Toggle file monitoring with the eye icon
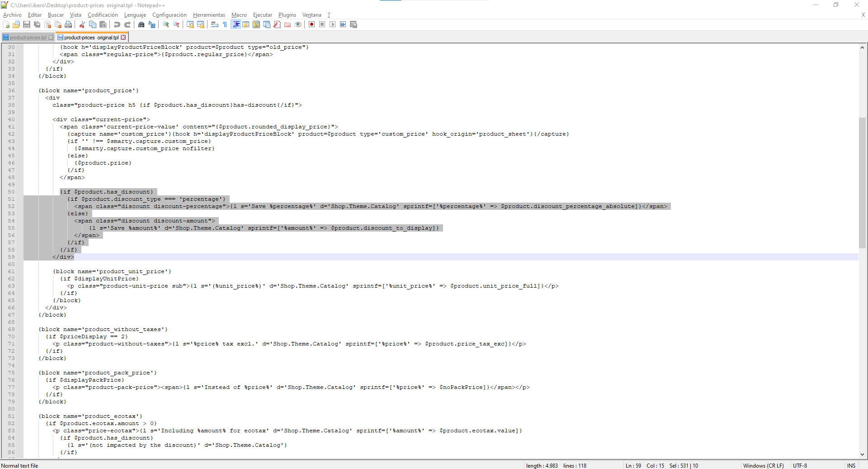This screenshot has width=868, height=469. (298, 24)
